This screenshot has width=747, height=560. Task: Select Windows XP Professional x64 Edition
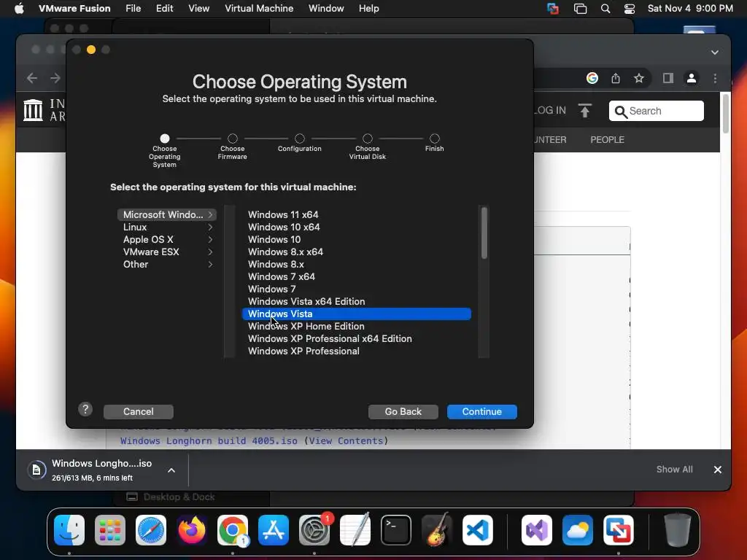356,338
